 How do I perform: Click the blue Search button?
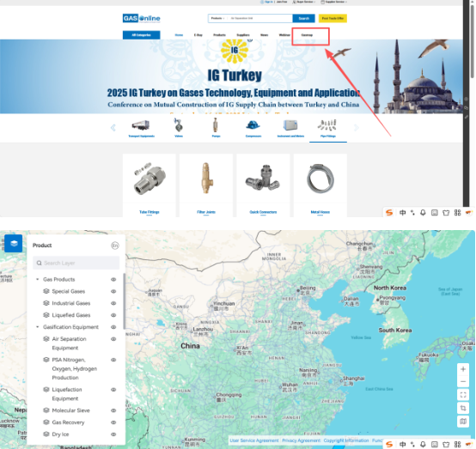coord(303,19)
